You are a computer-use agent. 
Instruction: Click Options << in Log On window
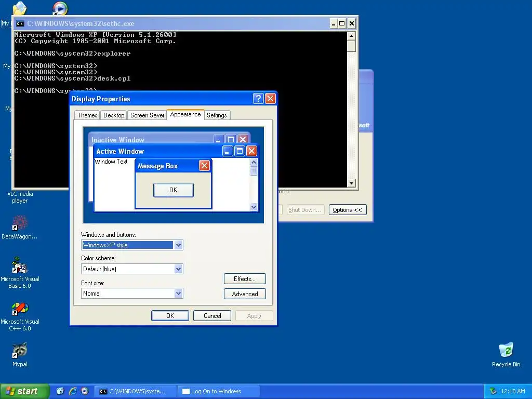[348, 210]
